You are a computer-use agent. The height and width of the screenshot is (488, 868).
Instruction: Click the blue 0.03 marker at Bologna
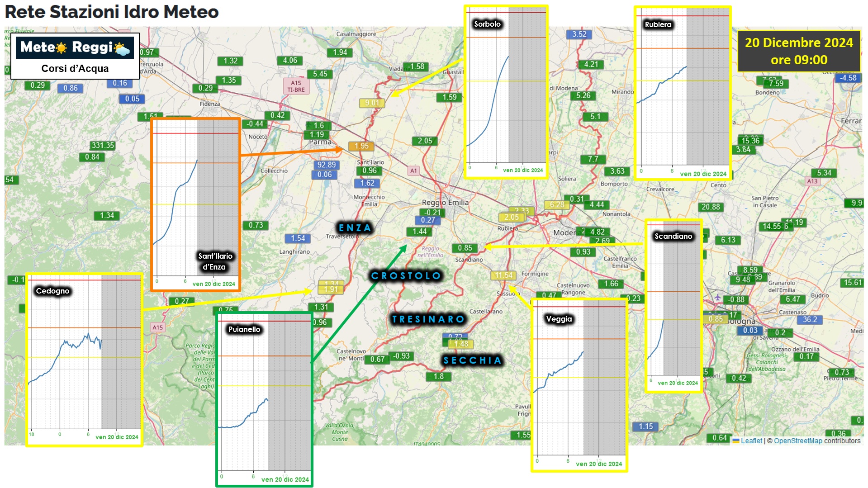click(x=750, y=331)
